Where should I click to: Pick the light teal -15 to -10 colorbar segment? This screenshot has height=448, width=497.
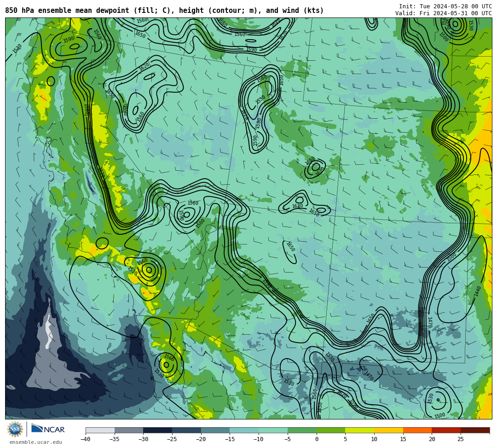(244, 430)
